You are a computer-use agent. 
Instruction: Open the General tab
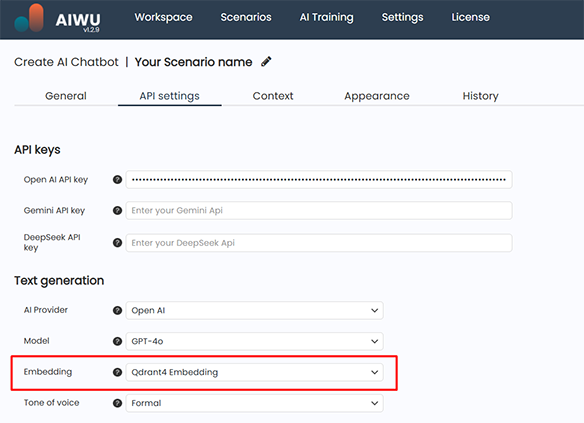pyautogui.click(x=66, y=96)
